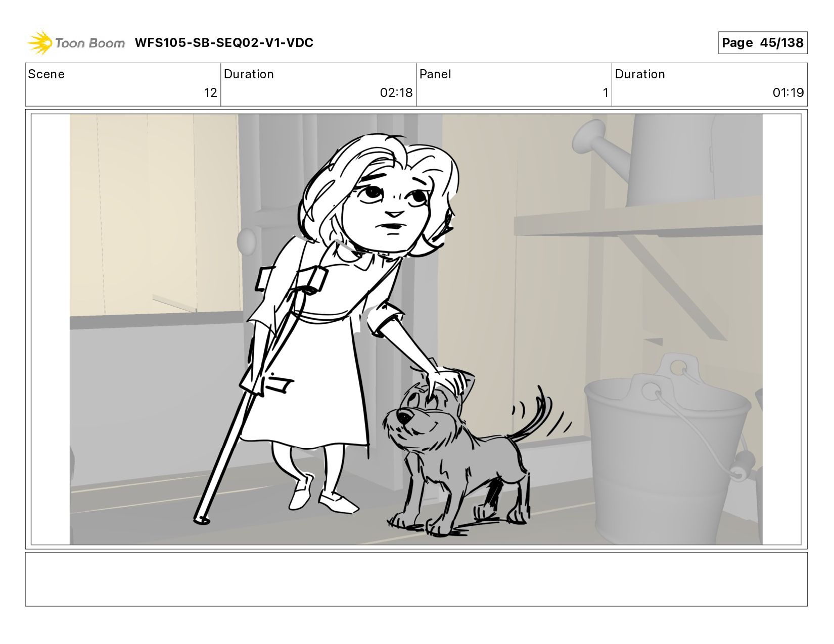Screen dimensions: 834x644
Task: Click the Page 45/138 indicator box
Action: [763, 43]
